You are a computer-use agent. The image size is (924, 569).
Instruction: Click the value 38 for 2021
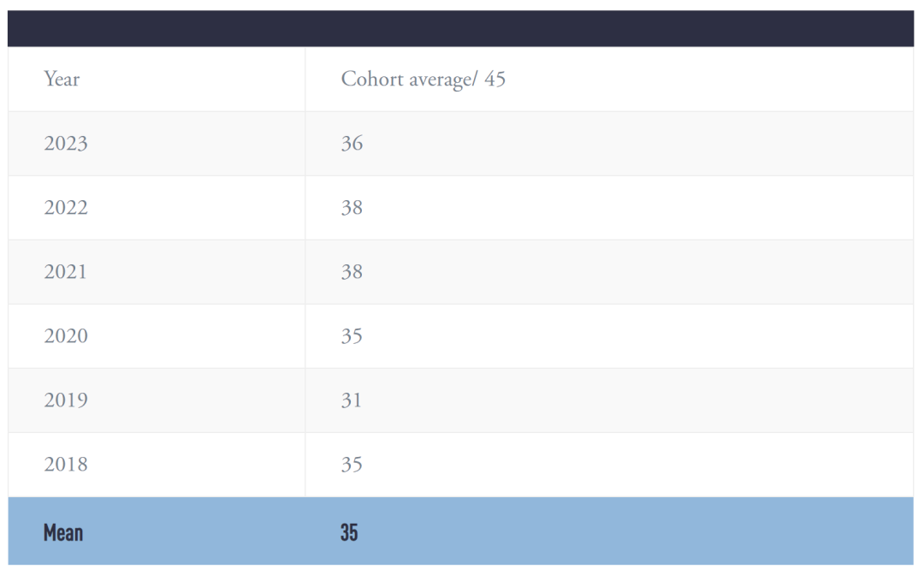click(x=352, y=272)
